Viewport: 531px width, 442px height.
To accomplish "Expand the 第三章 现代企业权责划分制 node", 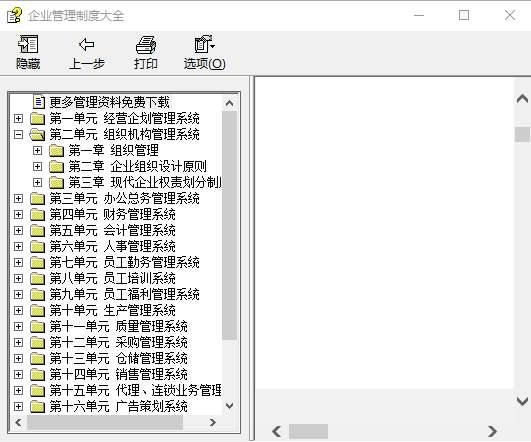I will click(x=37, y=183).
